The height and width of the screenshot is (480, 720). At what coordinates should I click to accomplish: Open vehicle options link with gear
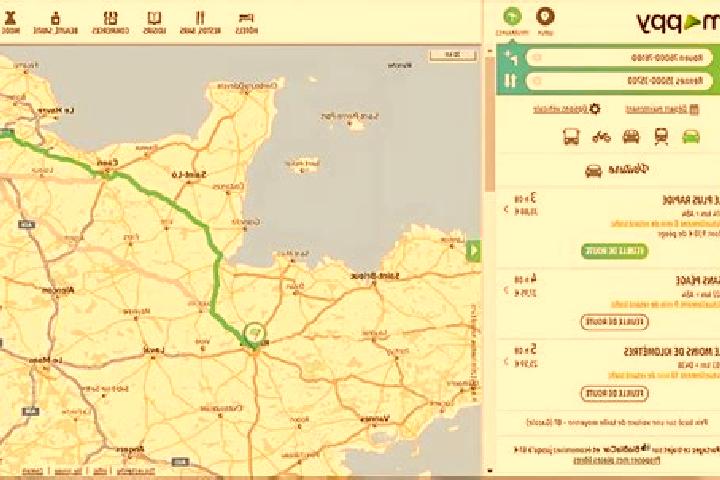[x=567, y=109]
